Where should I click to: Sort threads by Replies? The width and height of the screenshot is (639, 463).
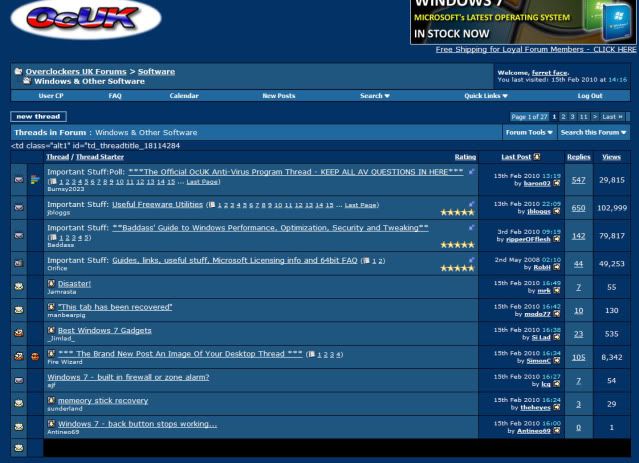click(578, 157)
